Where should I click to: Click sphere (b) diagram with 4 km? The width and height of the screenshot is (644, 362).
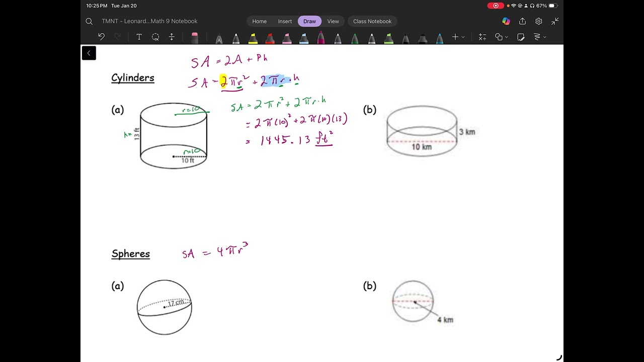422,302
